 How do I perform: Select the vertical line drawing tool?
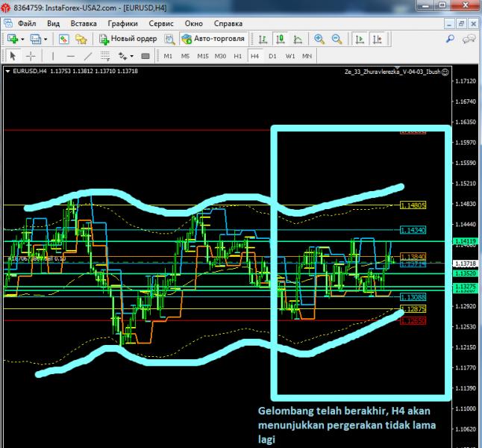tap(53, 56)
